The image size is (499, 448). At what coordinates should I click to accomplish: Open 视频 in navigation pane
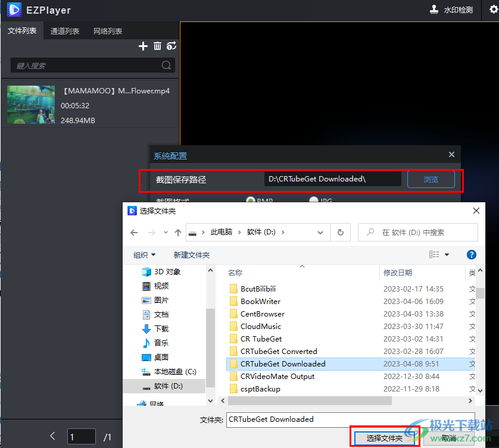point(155,286)
